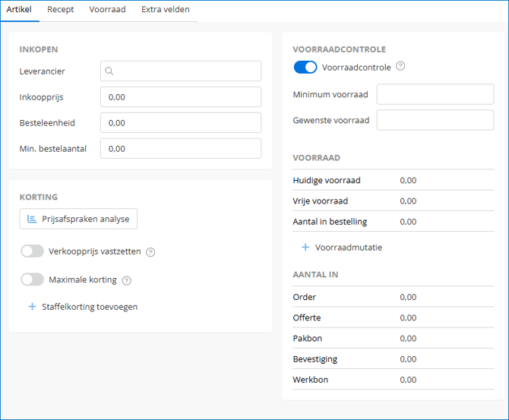The image size is (509, 420).
Task: Disable the Voorraadcontrole toggle
Action: click(x=305, y=68)
